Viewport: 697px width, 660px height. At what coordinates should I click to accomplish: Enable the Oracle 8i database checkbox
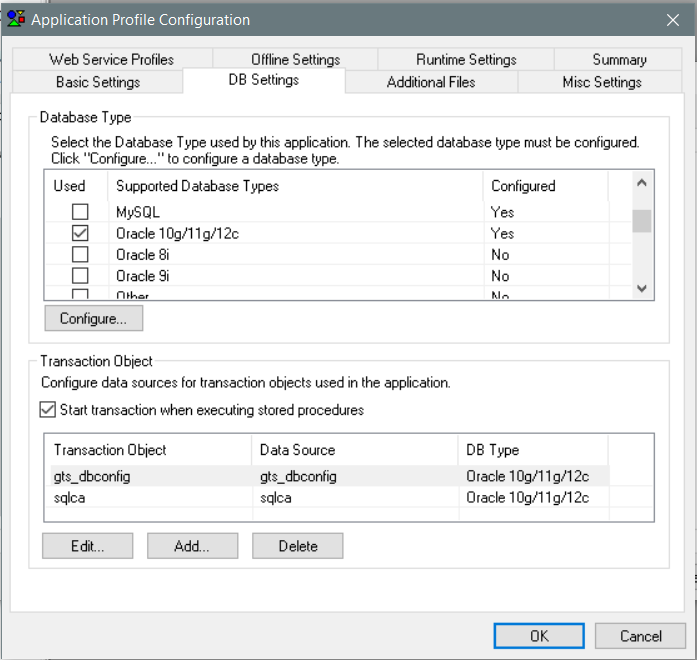[x=80, y=255]
